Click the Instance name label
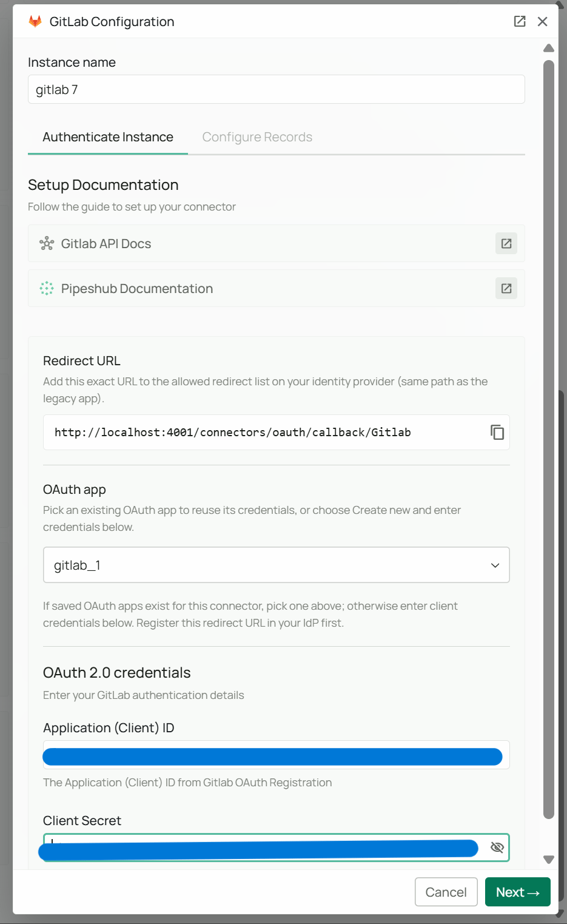 tap(72, 62)
